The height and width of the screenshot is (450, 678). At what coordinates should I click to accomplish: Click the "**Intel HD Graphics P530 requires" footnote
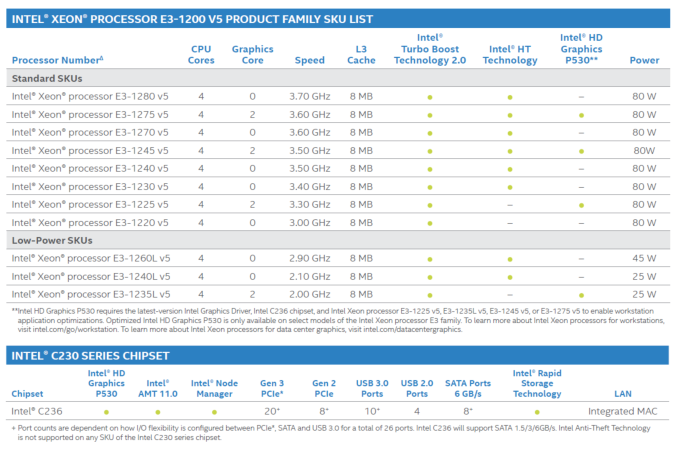point(338,320)
